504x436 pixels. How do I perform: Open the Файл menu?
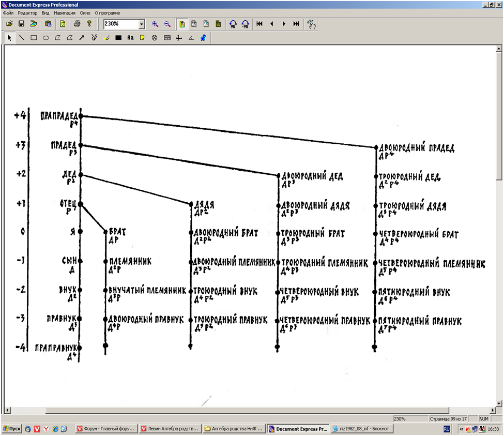[x=8, y=12]
